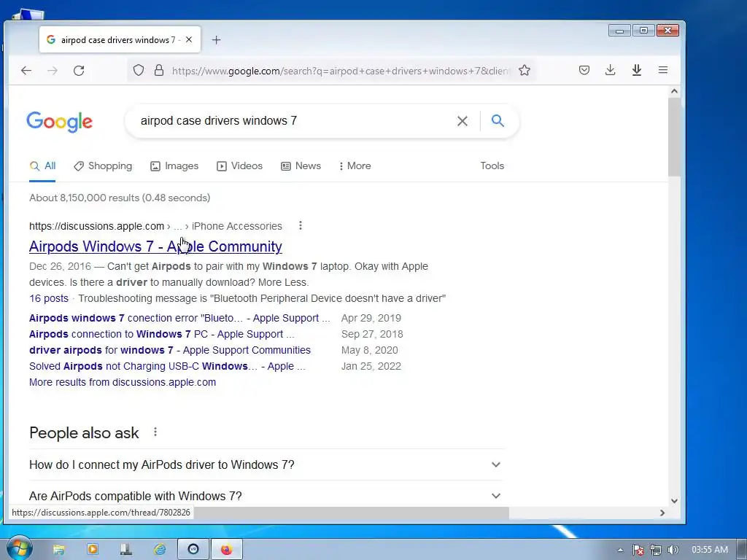Open Airpods connection to Windows 7 PC link

coord(161,334)
